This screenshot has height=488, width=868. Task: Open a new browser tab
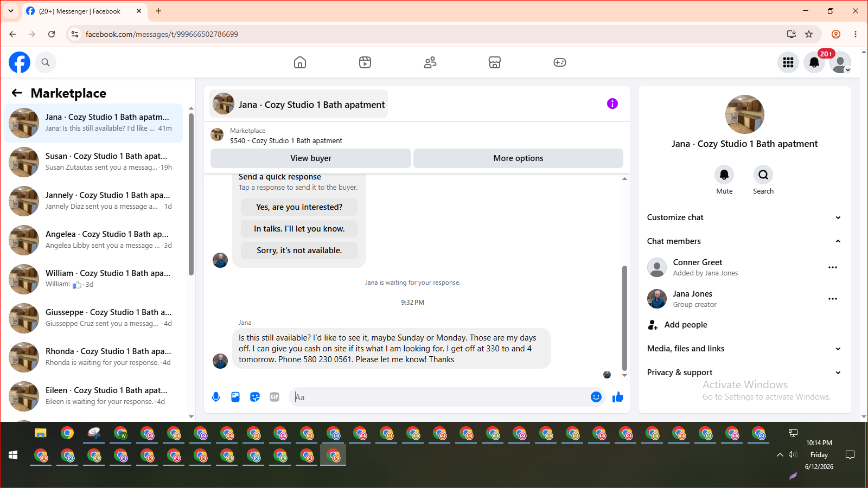pyautogui.click(x=158, y=11)
